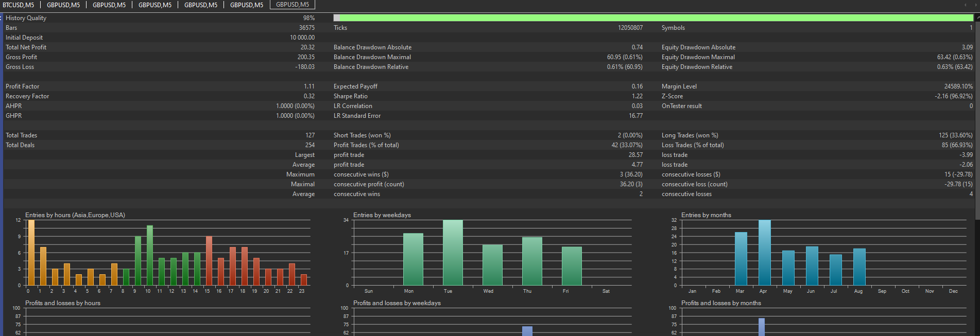This screenshot has width=980, height=336.
Task: Click the Total Net Profit value 20.32
Action: click(308, 47)
